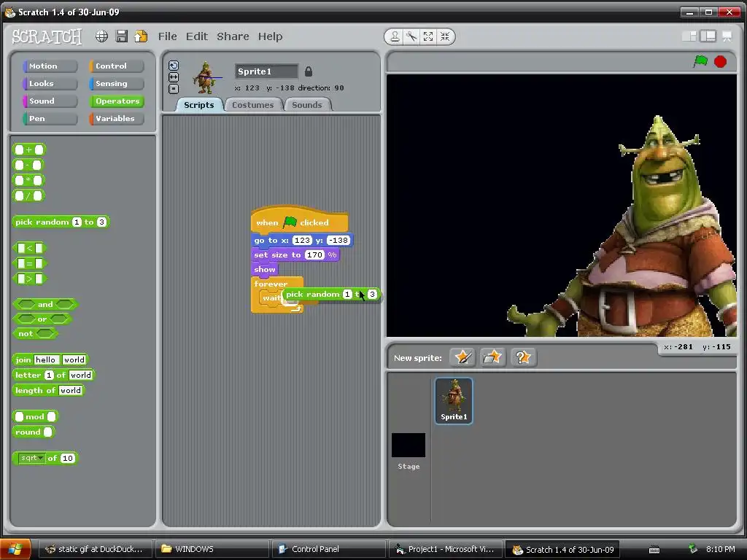
Task: Switch to the Costumes tab
Action: (253, 105)
